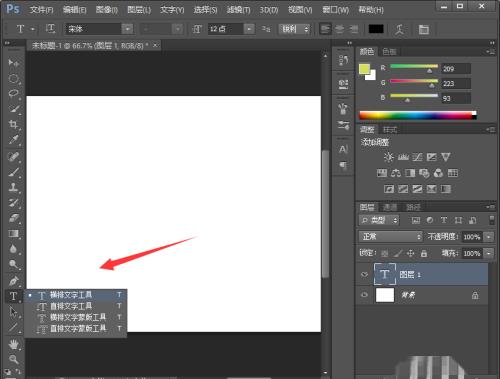Align text right
The height and width of the screenshot is (379, 500).
[353, 29]
